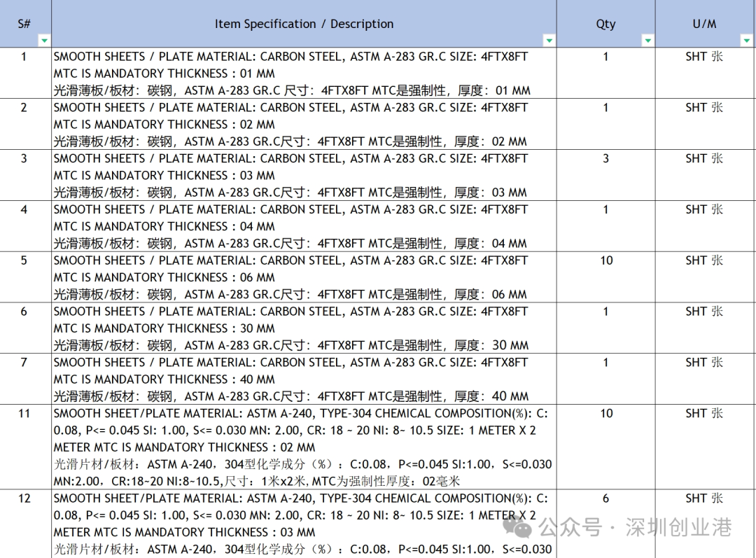The width and height of the screenshot is (756, 558).
Task: Open the Item Specification column filter dropdown
Action: click(x=549, y=41)
